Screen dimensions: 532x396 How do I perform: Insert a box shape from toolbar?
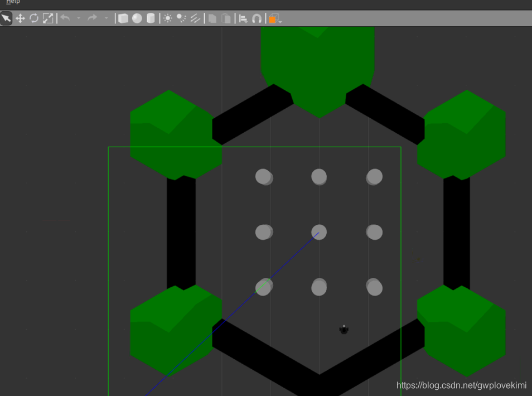coord(123,18)
